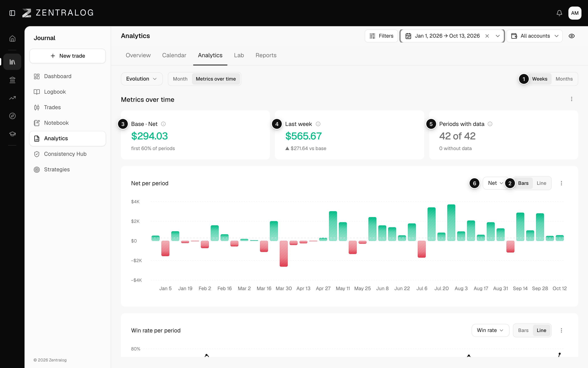Switch to the Calendar tab
This screenshot has width=588, height=368.
click(x=174, y=55)
